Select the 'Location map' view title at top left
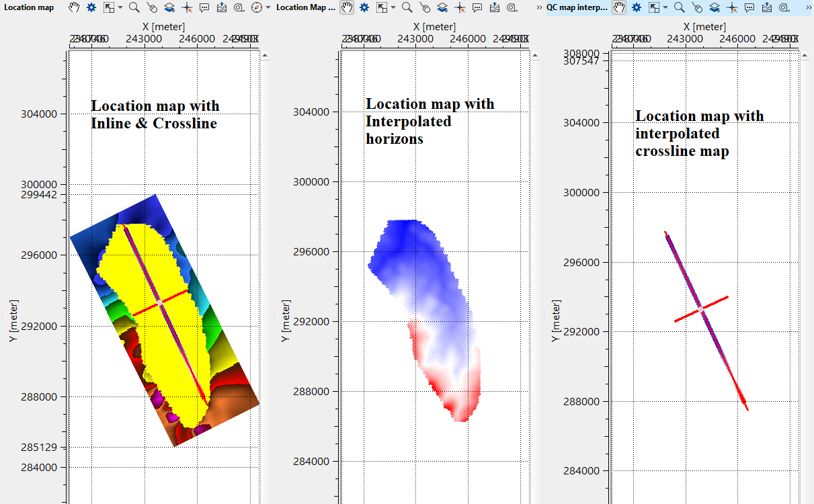This screenshot has height=504, width=814. click(29, 7)
